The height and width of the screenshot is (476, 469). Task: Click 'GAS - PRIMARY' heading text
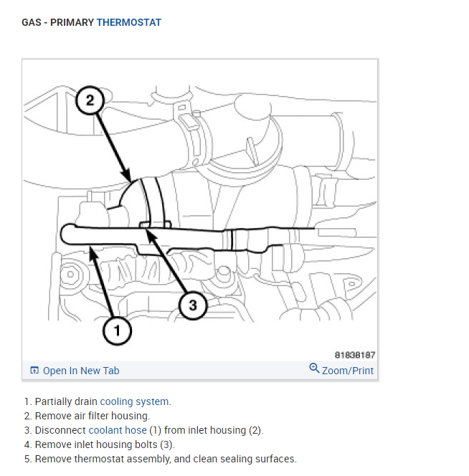tap(57, 22)
